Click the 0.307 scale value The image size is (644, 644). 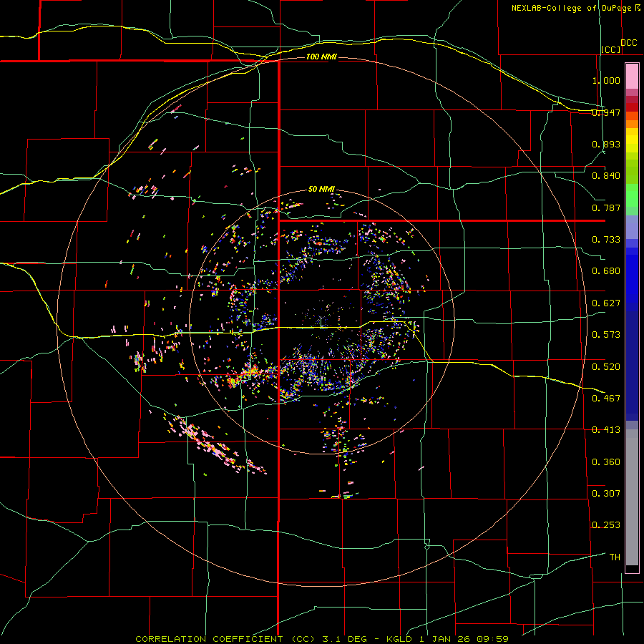tap(606, 494)
